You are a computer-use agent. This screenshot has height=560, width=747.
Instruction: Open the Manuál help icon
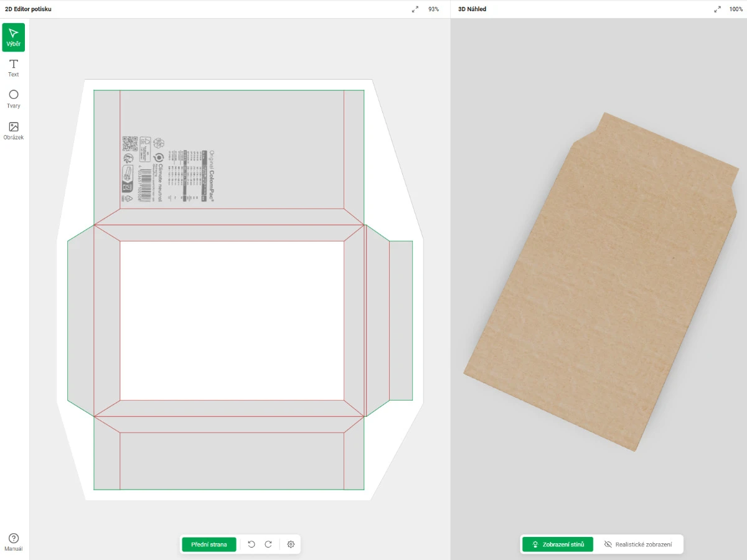point(14,542)
